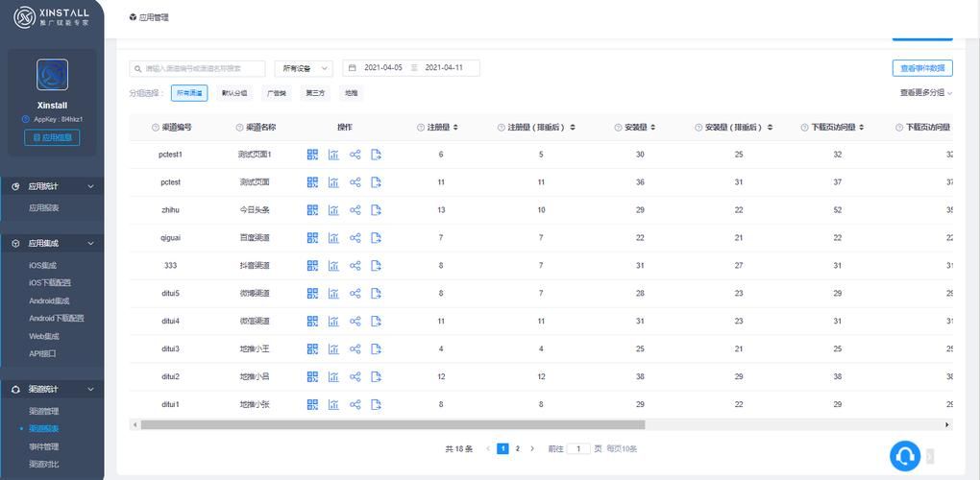Export data for ditui1 channel

pyautogui.click(x=377, y=405)
